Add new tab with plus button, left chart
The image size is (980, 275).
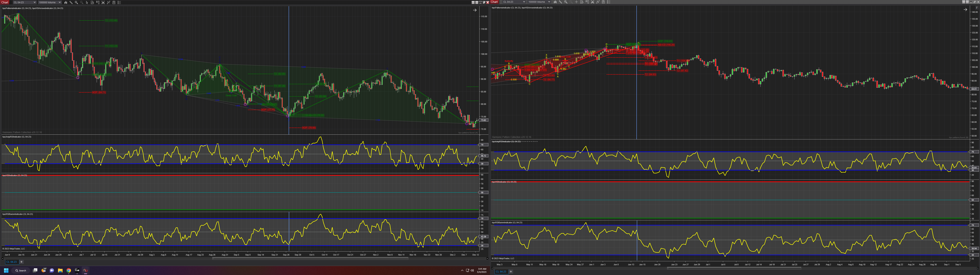[x=21, y=262]
